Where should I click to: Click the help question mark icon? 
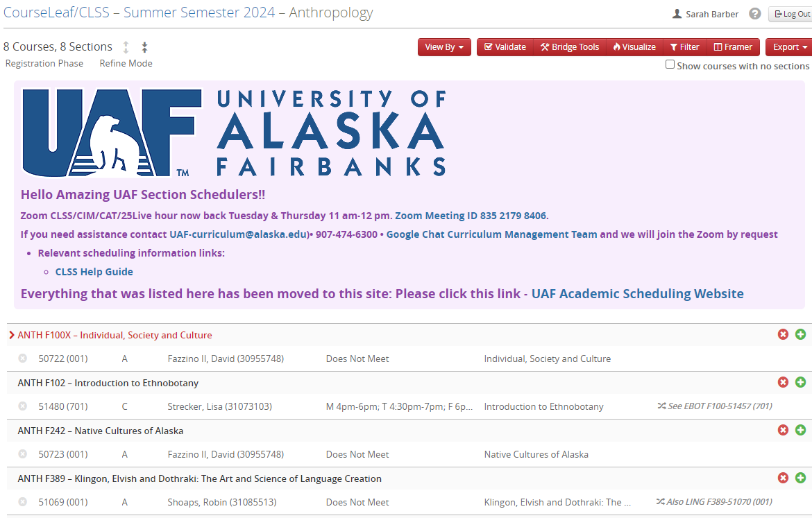pos(755,14)
